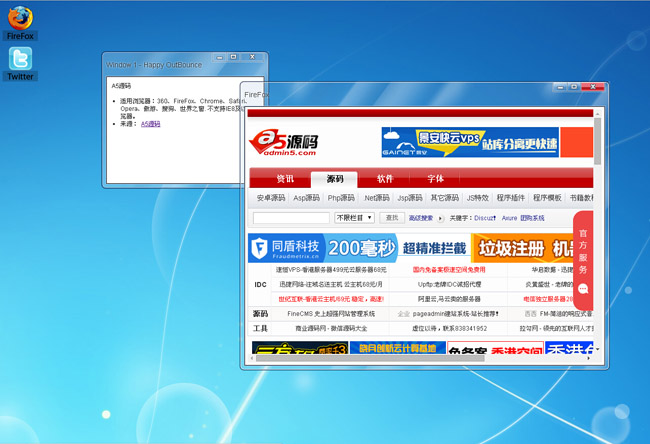
Task: Open the 迅捷网络 云主机68元/月 link
Action: point(331,284)
